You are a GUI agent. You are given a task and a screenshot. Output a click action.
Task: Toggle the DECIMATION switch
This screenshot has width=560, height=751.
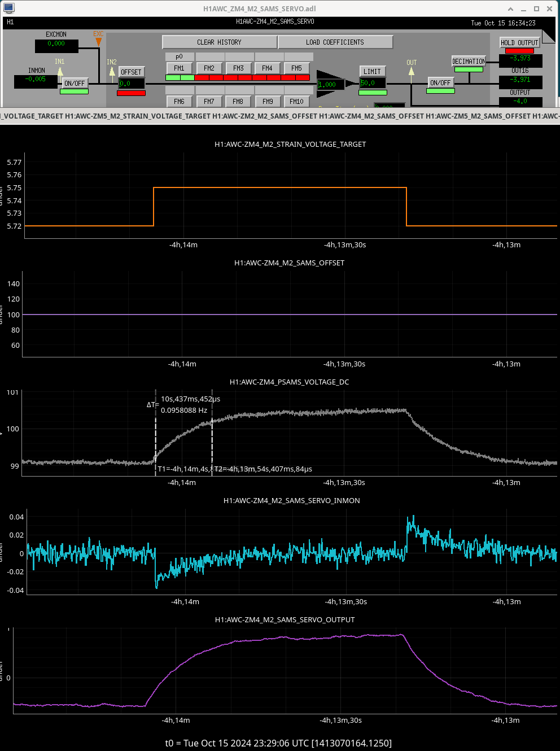[469, 61]
